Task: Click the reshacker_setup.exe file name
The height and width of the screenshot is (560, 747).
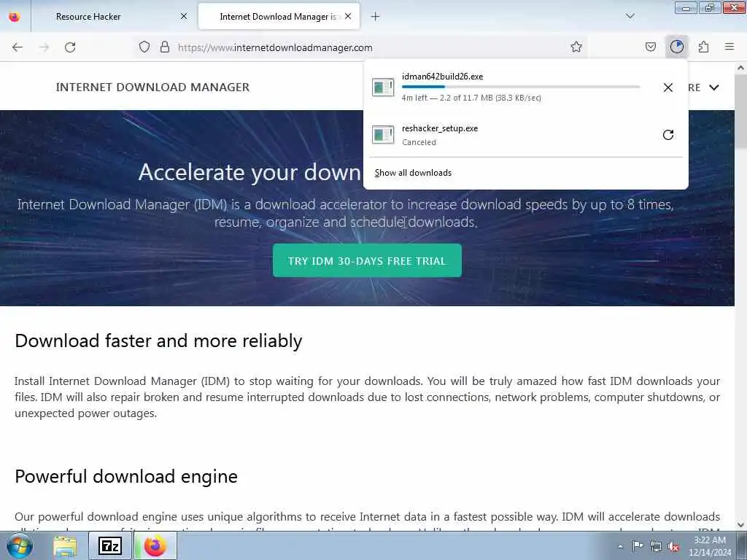Action: point(440,128)
